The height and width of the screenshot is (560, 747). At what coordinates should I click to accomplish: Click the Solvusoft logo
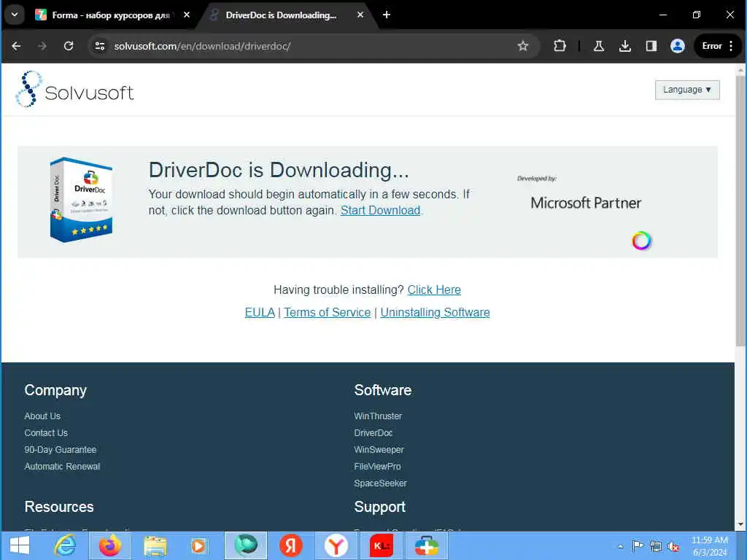(x=75, y=90)
